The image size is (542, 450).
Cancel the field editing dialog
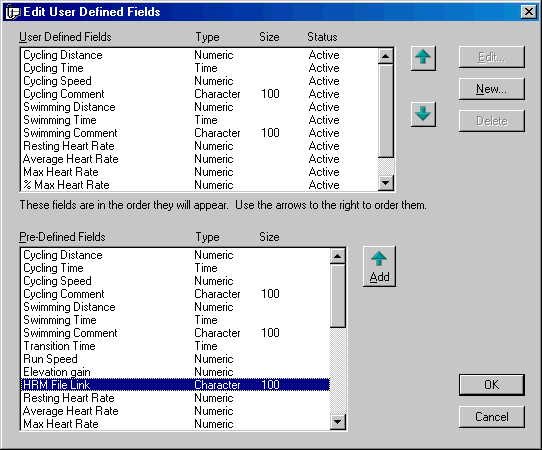pos(492,417)
